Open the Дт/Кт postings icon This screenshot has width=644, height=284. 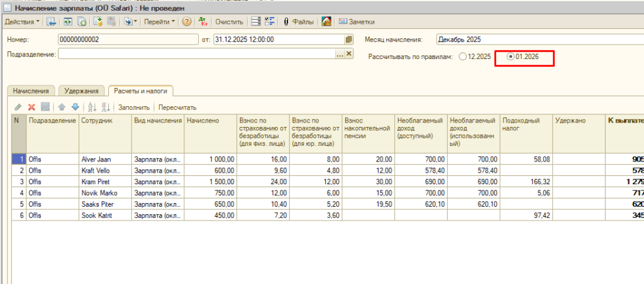[x=203, y=21]
